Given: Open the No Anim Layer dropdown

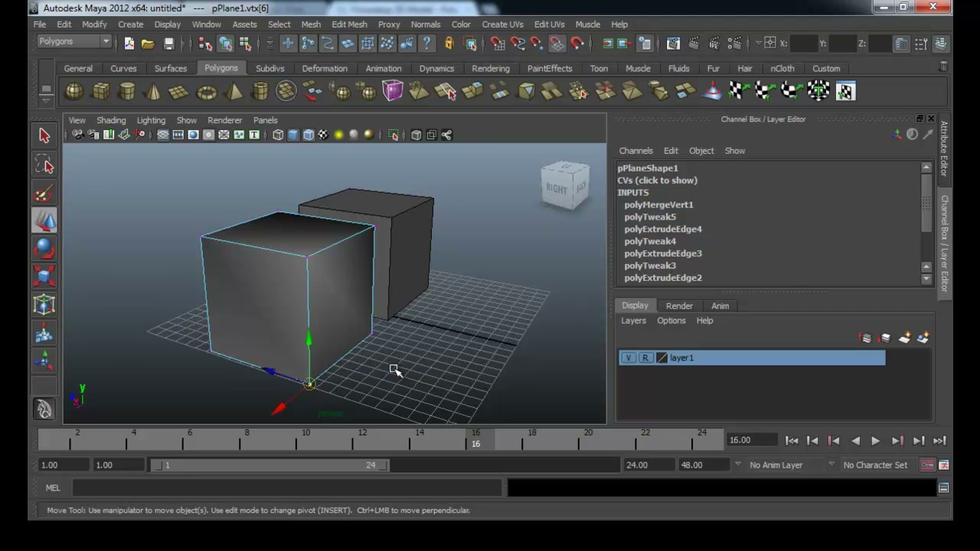Looking at the screenshot, I should click(x=776, y=465).
